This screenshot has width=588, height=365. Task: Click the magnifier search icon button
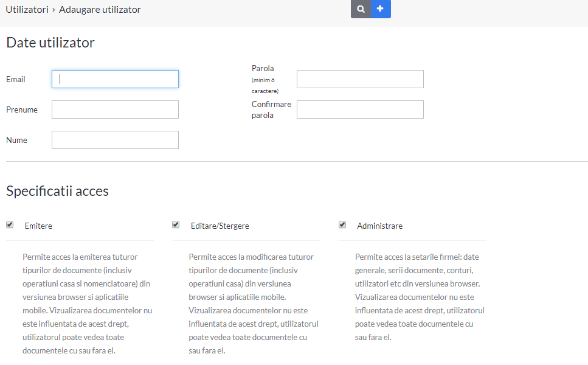coord(361,9)
